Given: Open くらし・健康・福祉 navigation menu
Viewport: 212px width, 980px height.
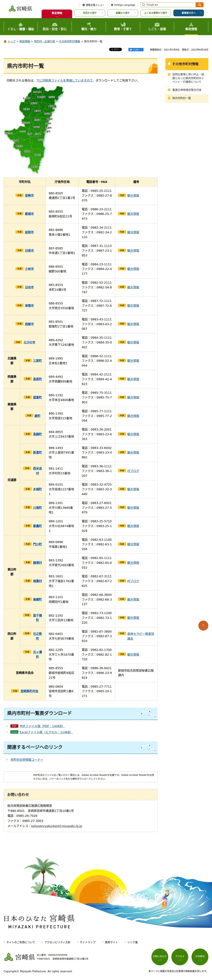Looking at the screenshot, I should [x=21, y=27].
